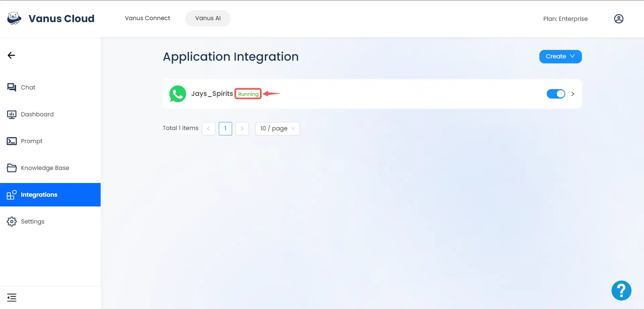Open the user account profile icon
644x309 pixels.
pyautogui.click(x=619, y=19)
